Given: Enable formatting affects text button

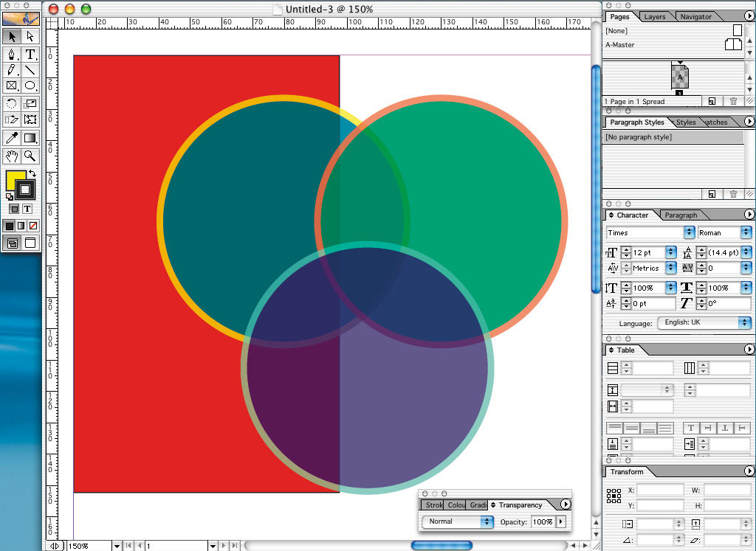Looking at the screenshot, I should pyautogui.click(x=27, y=209).
